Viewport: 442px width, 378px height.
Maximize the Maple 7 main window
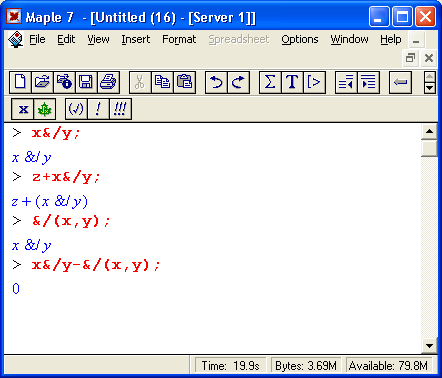402,16
